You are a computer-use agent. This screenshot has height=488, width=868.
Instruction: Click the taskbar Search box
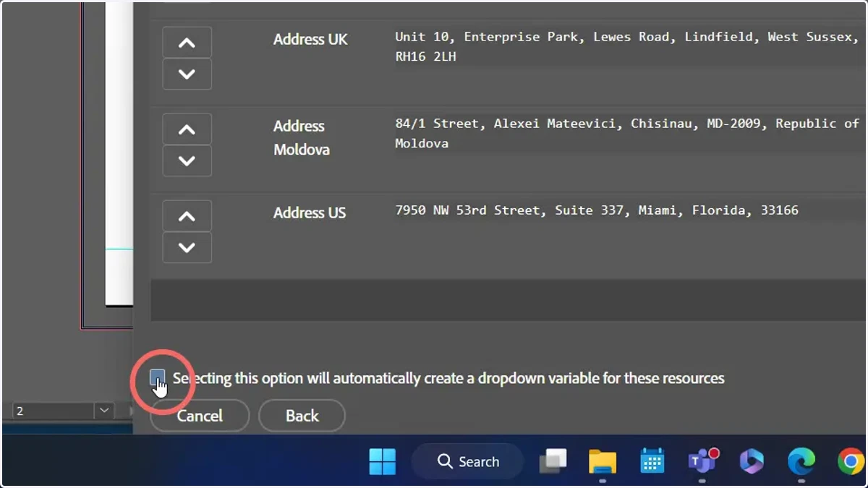(x=468, y=461)
